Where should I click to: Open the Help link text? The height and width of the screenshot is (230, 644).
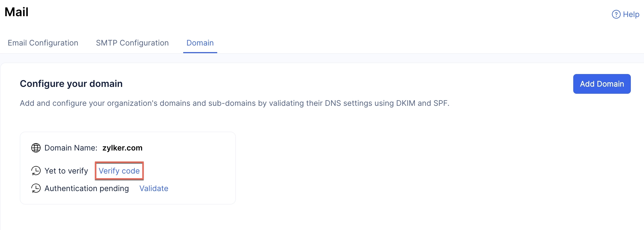[631, 14]
